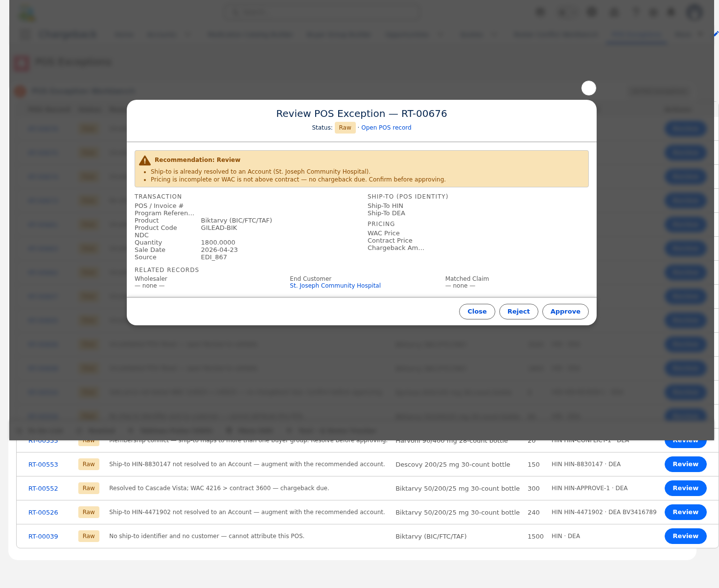719x588 pixels.
Task: Open St. Joseph Community Hospital end customer link
Action: click(x=335, y=286)
